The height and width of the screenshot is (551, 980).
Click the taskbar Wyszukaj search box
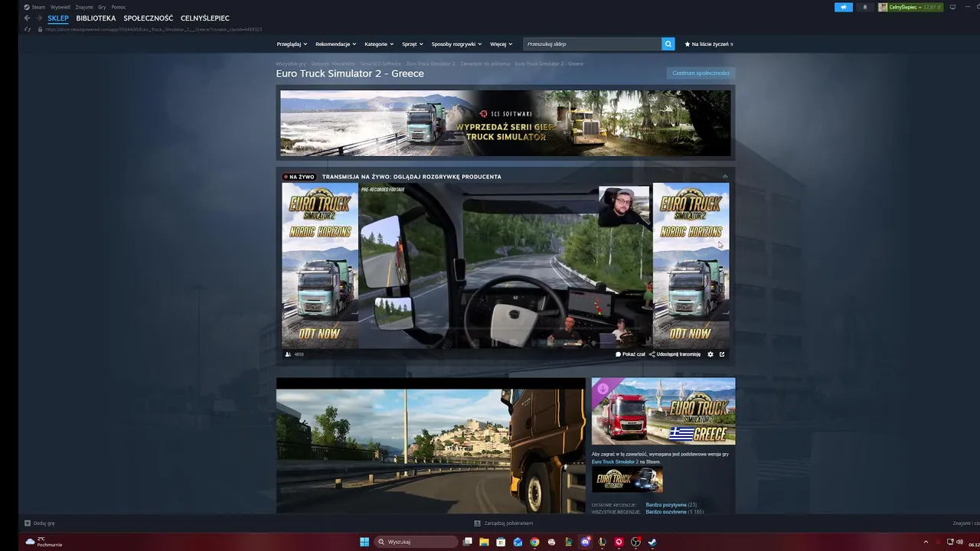[416, 542]
